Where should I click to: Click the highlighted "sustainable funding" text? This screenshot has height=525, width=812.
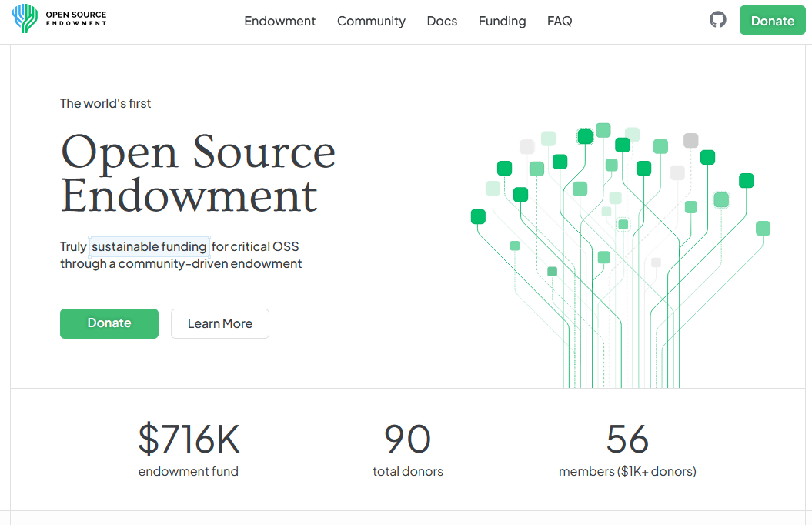pos(149,246)
